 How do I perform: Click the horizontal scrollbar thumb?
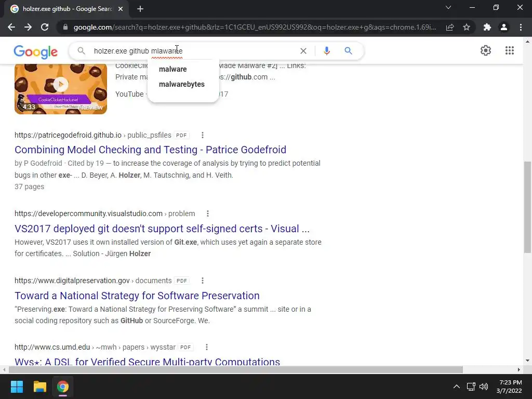pyautogui.click(x=236, y=369)
